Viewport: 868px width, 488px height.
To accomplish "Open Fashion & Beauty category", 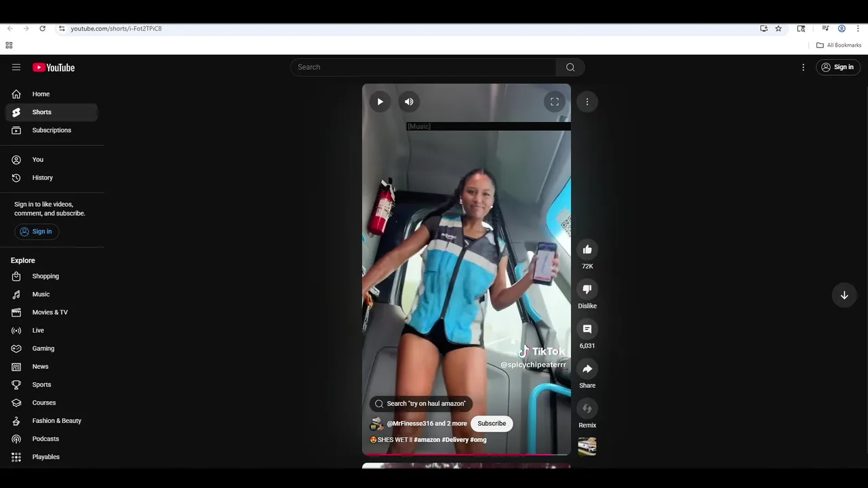I will (x=52, y=421).
